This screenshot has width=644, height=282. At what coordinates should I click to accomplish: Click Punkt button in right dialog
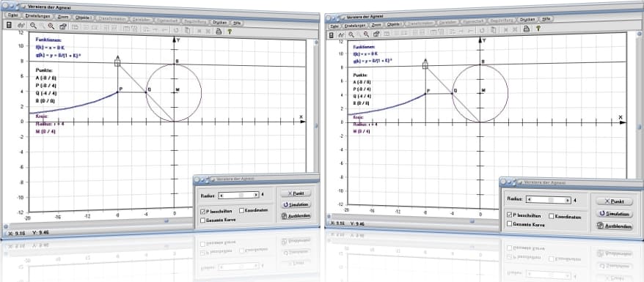coord(614,201)
